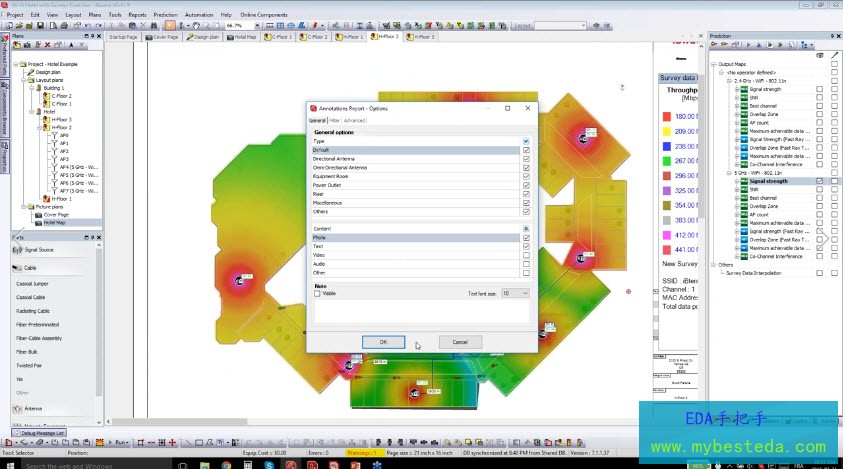Viewport: 843px width, 469px height.
Task: Click the AP4 access point icon in tree
Action: [53, 167]
